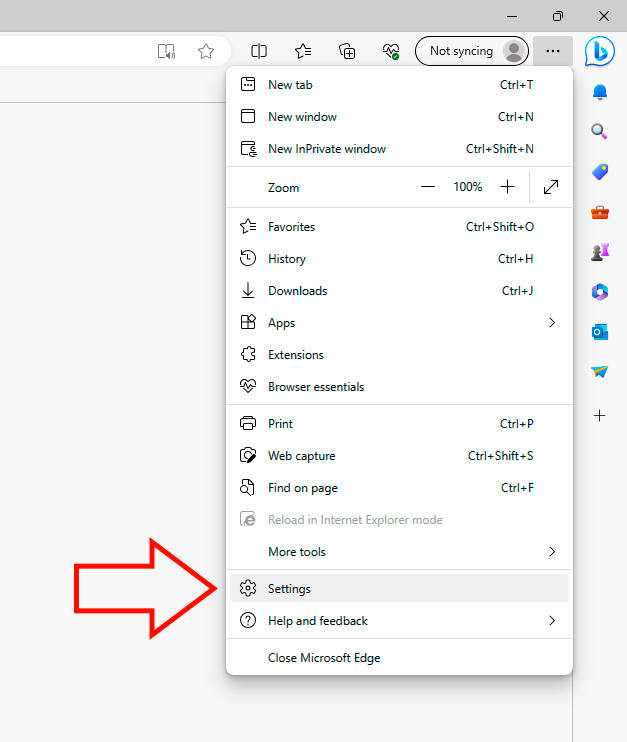Open the Shopping tag icon in sidebar
627x742 pixels.
coord(600,172)
